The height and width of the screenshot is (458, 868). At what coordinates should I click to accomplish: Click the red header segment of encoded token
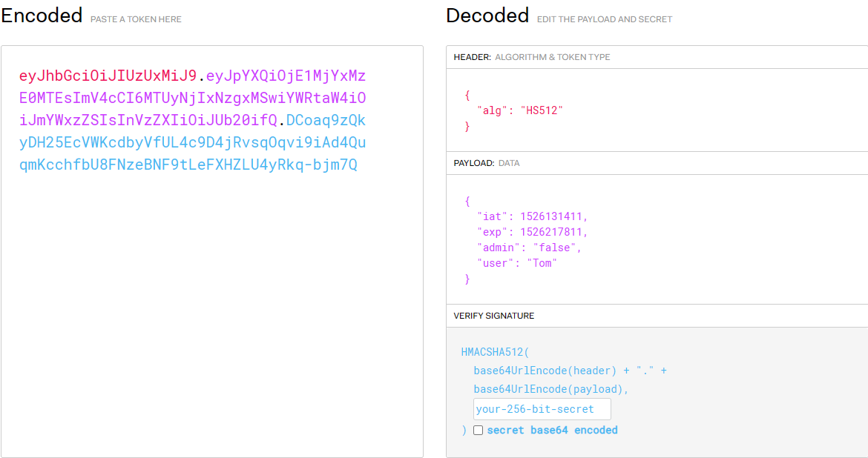tap(108, 76)
